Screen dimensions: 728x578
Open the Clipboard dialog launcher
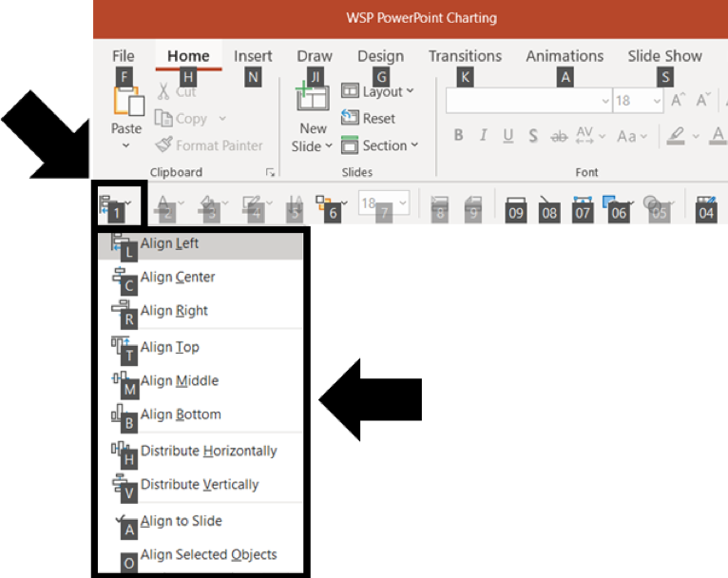270,173
